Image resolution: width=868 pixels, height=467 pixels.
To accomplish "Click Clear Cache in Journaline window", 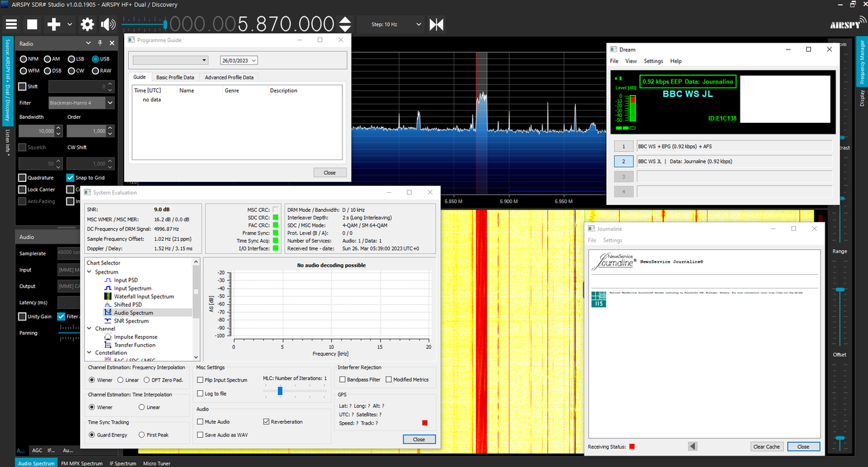I will 766,447.
